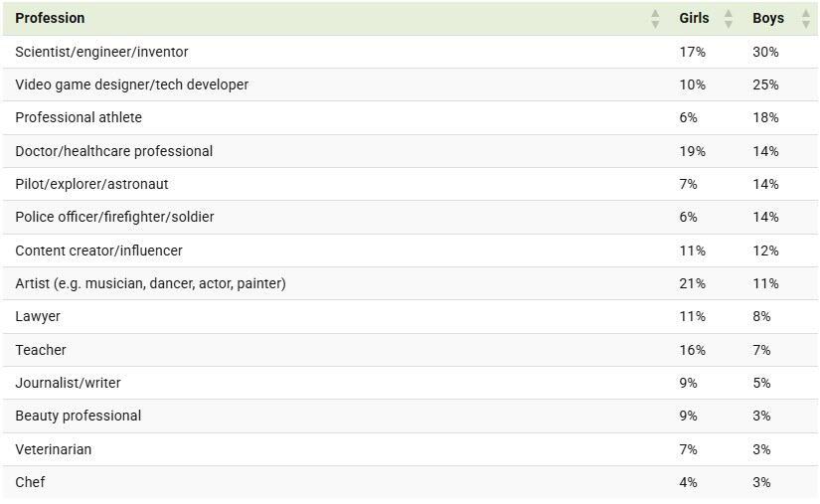Select the Veterinarian row text

tap(53, 449)
